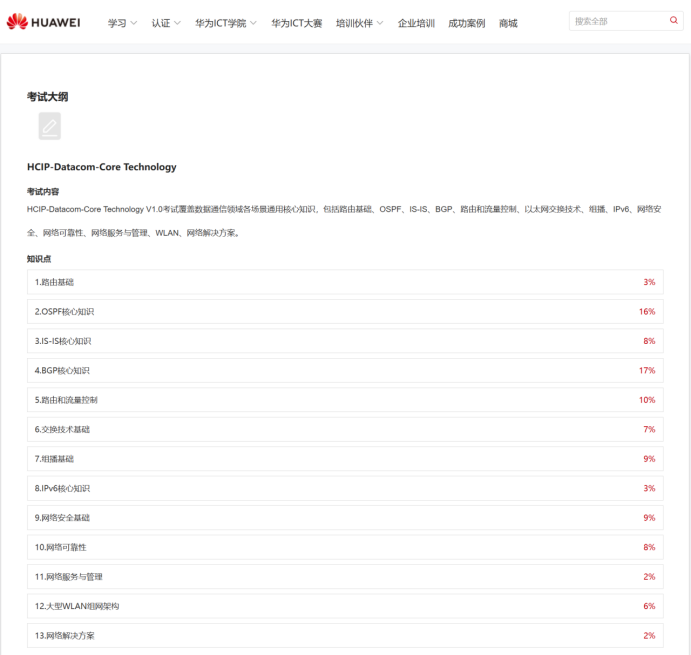Image resolution: width=691 pixels, height=655 pixels.
Task: Open the 培训伙伴 menu
Action: coord(354,23)
